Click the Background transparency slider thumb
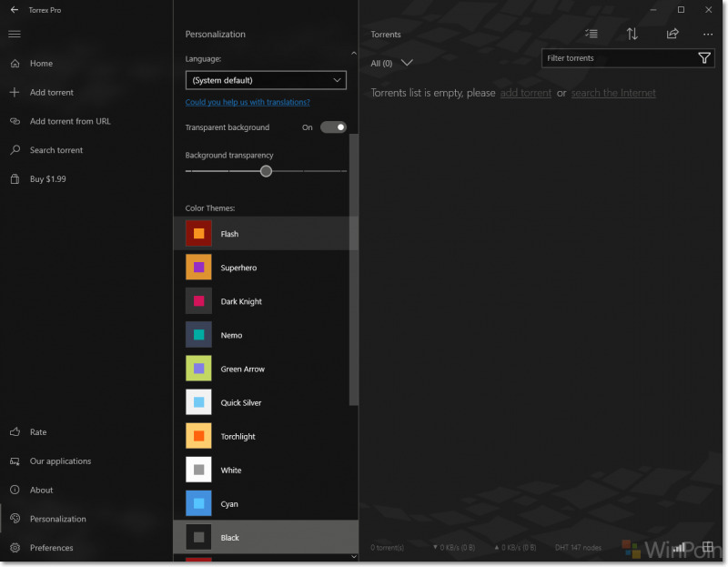The height and width of the screenshot is (567, 728). [266, 171]
